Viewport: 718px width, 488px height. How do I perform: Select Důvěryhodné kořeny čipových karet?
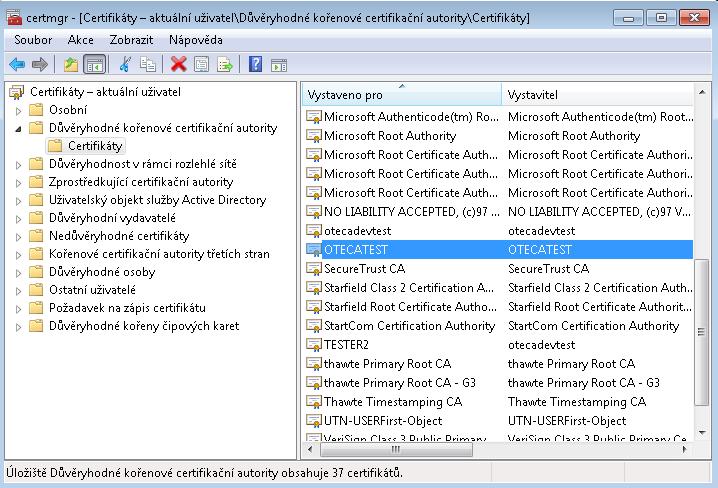(x=144, y=326)
